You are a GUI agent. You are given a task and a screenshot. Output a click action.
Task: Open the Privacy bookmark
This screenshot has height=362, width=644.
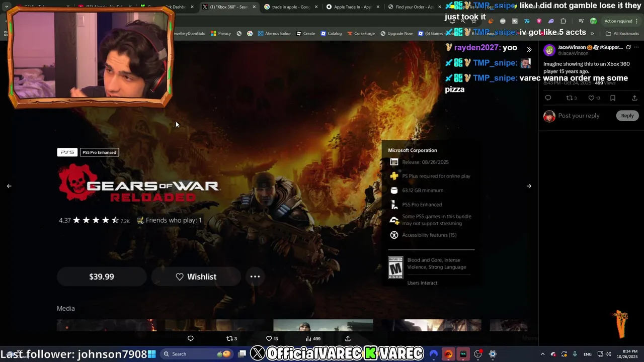[x=221, y=34]
